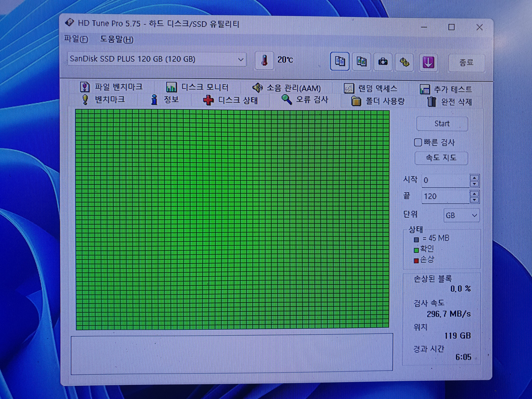Image resolution: width=532 pixels, height=399 pixels.
Task: Click copy info to clipboard icon
Action: point(340,61)
